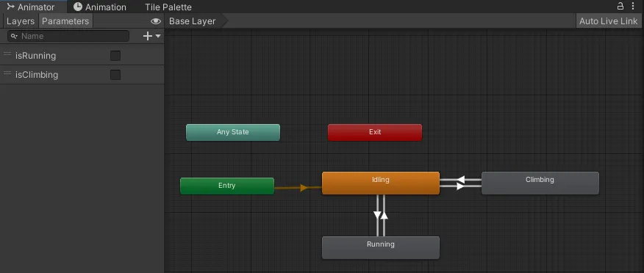
Task: Select the Climbing state node
Action: pos(540,183)
